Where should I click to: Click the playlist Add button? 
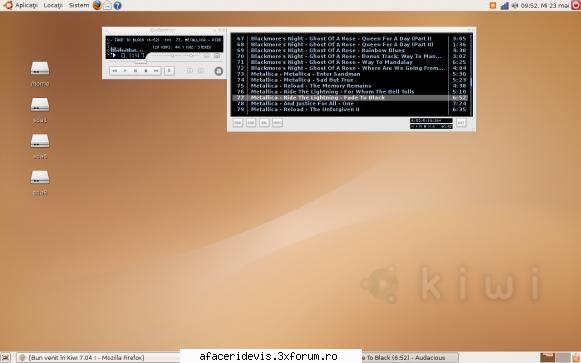point(238,123)
